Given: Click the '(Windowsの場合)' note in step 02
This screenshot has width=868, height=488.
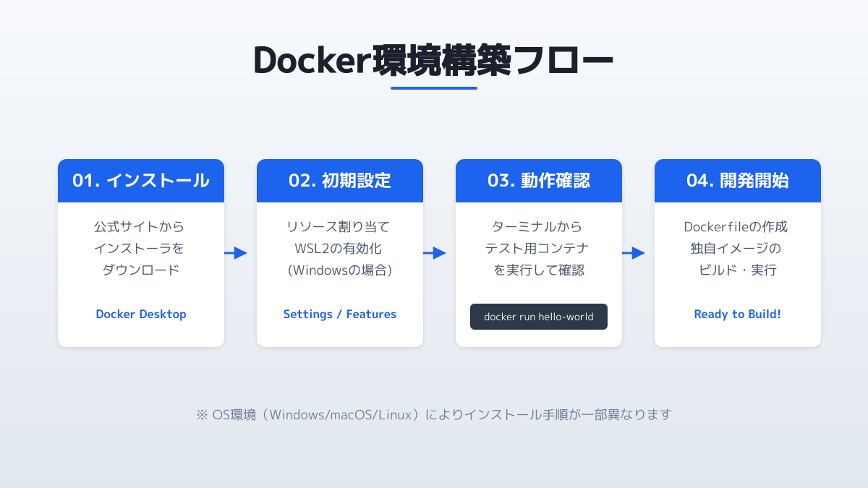Looking at the screenshot, I should (340, 270).
